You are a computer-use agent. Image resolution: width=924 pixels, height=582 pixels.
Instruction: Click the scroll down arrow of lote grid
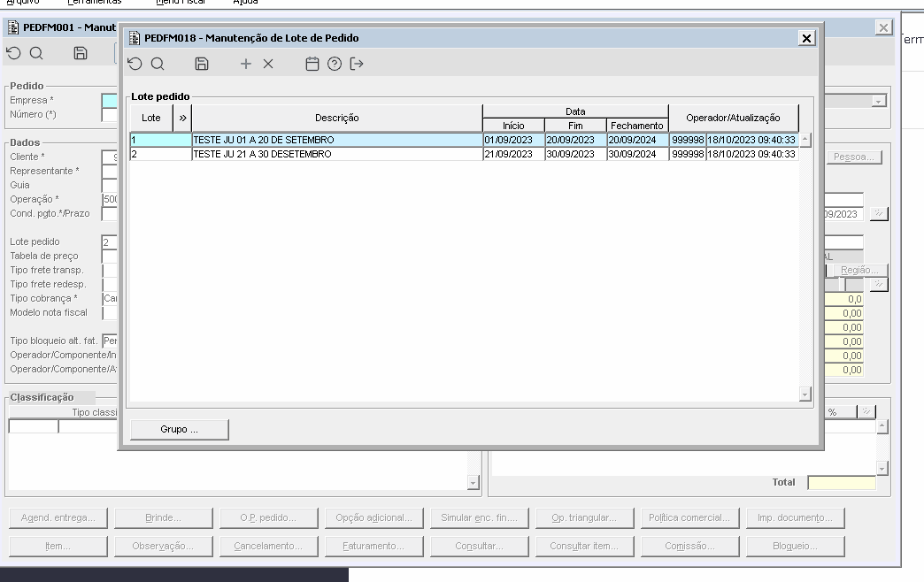pos(805,394)
